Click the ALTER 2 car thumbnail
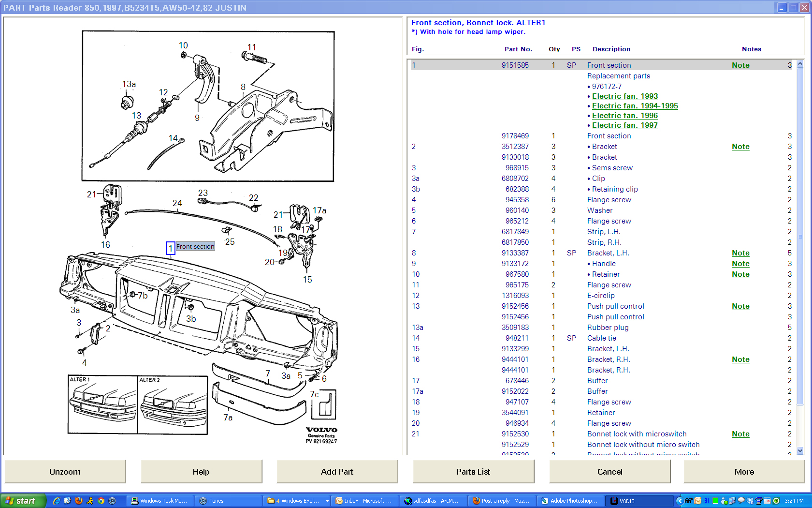812x508 pixels. (x=173, y=404)
